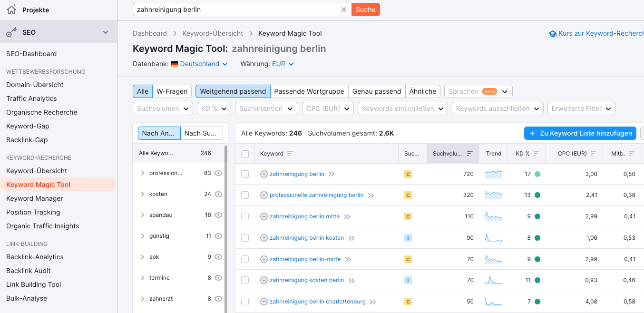Expand the kosten keyword group
Viewport: 644px width, 313px height.
click(x=142, y=194)
